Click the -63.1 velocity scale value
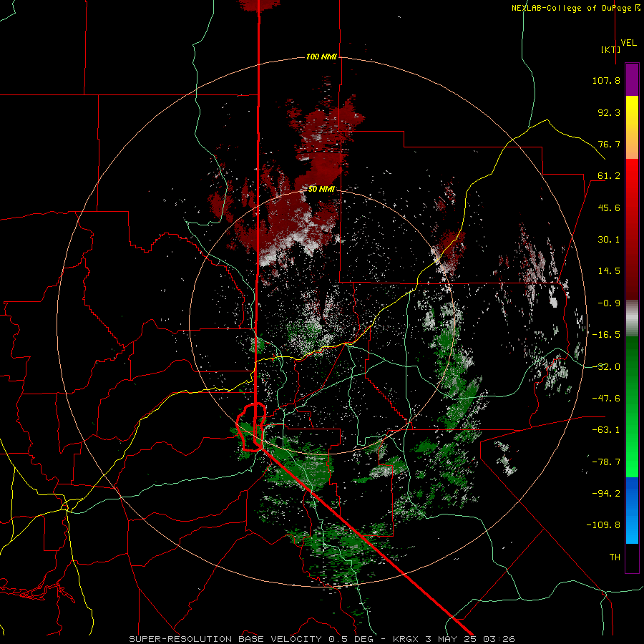 pos(606,430)
